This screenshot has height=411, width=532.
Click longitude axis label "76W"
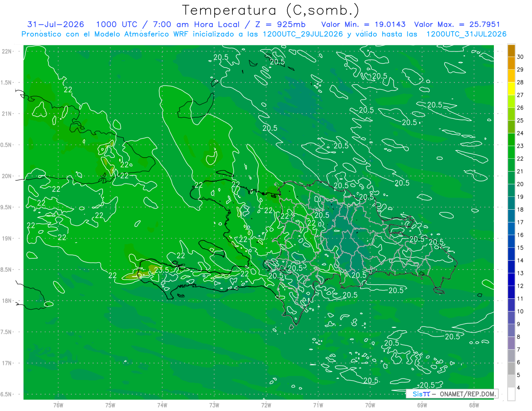pos(58,405)
